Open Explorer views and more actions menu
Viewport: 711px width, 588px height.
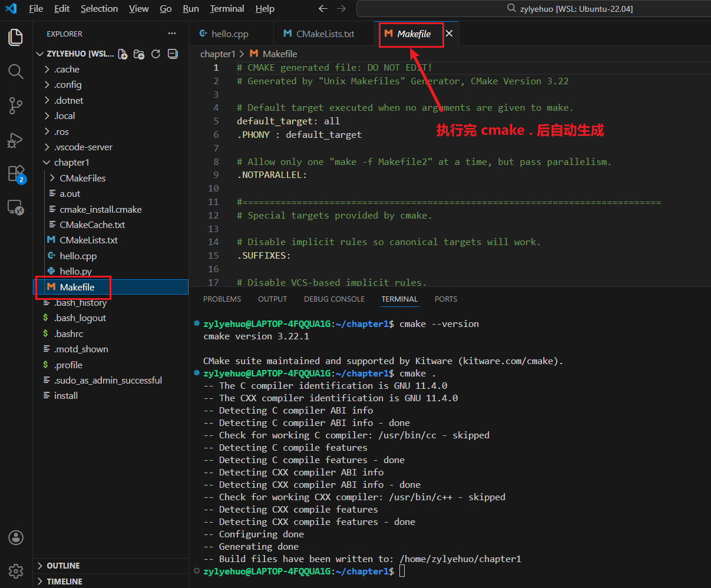(x=172, y=34)
